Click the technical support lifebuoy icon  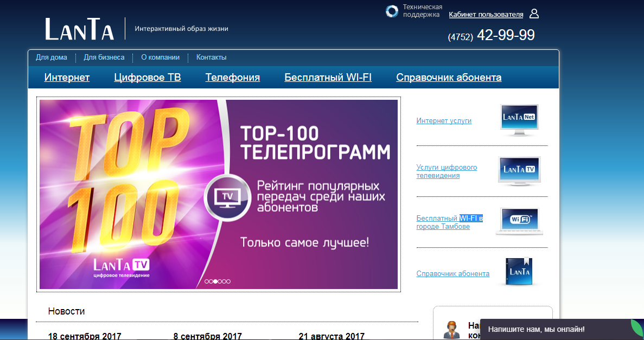pyautogui.click(x=392, y=11)
